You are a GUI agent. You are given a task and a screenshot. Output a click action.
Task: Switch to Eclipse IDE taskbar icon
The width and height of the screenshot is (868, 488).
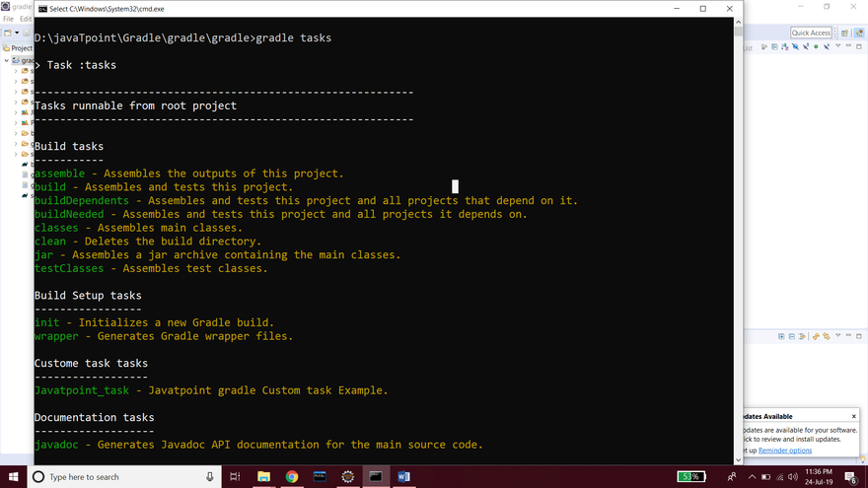(347, 476)
